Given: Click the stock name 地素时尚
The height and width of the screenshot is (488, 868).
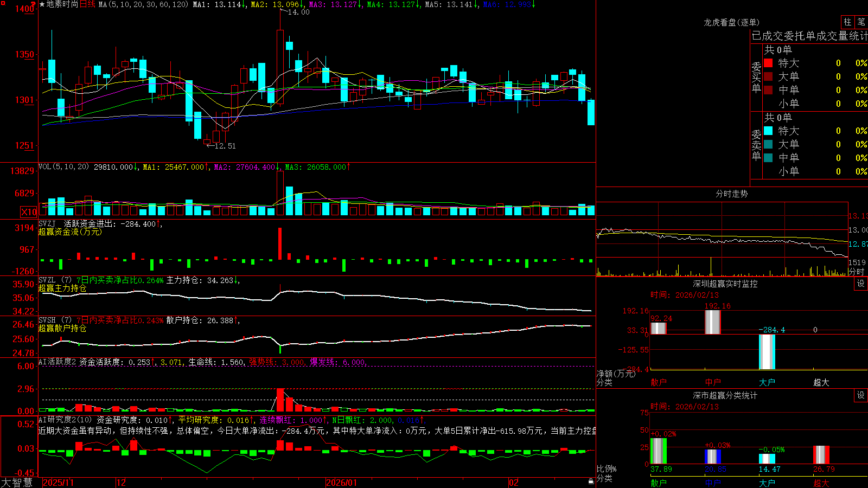Looking at the screenshot, I should click(x=62, y=4).
